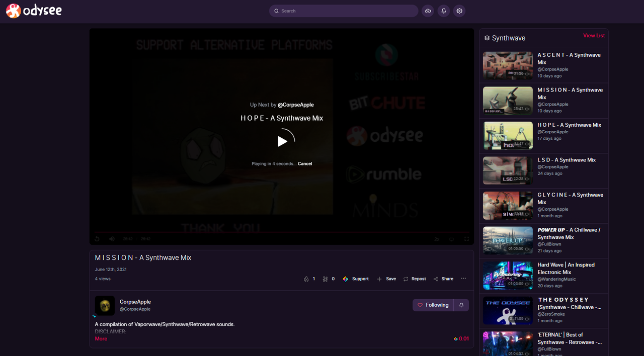Click the Support button
This screenshot has height=356, width=644.
356,279
